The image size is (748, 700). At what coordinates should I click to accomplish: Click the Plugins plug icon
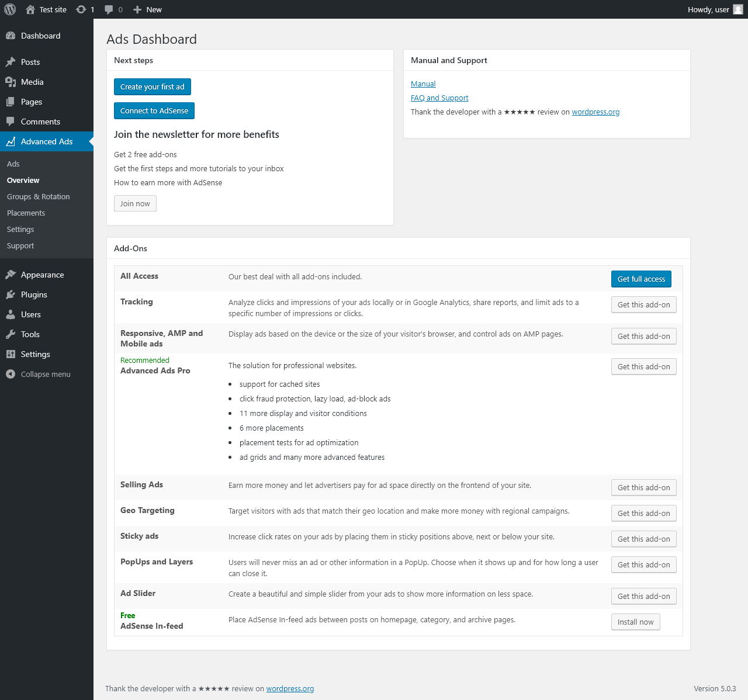click(x=11, y=294)
